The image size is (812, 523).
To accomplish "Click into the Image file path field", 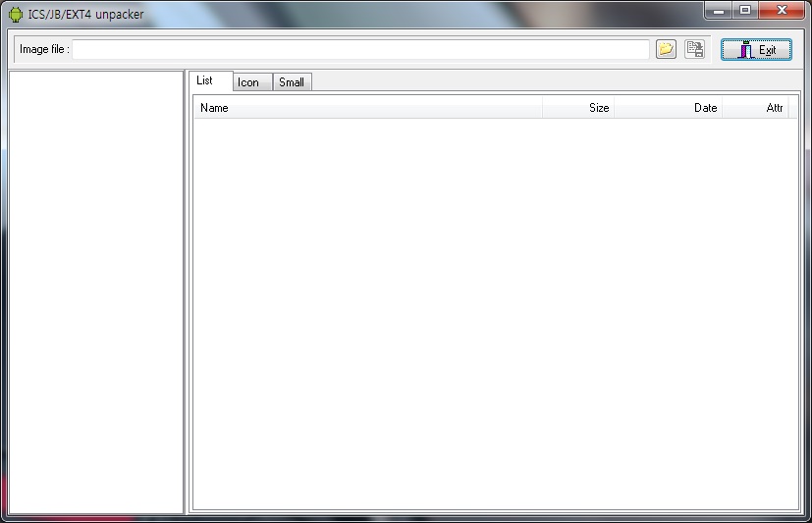I will pyautogui.click(x=360, y=49).
